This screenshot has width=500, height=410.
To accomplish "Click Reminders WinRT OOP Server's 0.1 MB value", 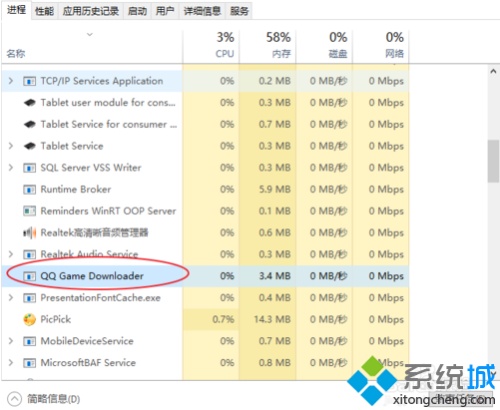I will point(275,211).
